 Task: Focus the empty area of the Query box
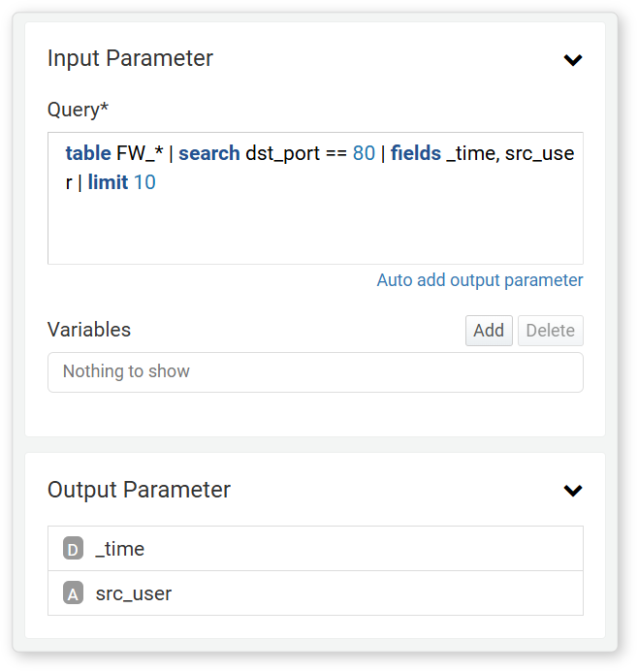pos(315,229)
